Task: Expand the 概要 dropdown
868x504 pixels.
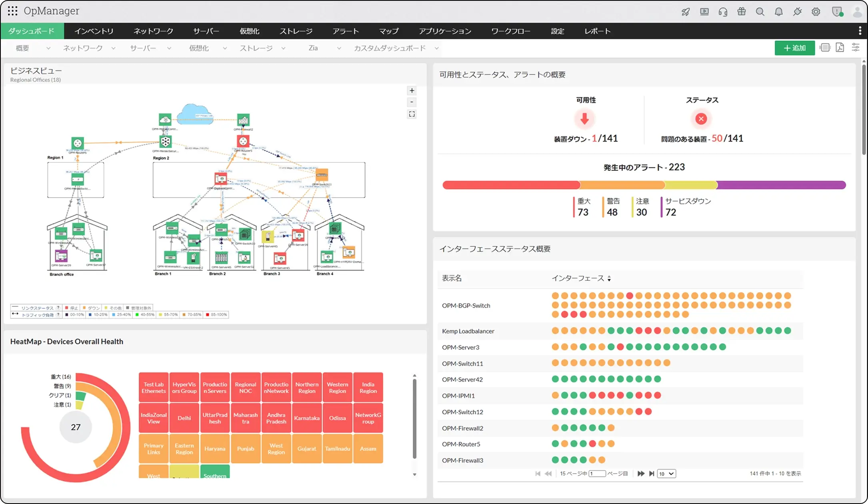Action: pos(48,48)
